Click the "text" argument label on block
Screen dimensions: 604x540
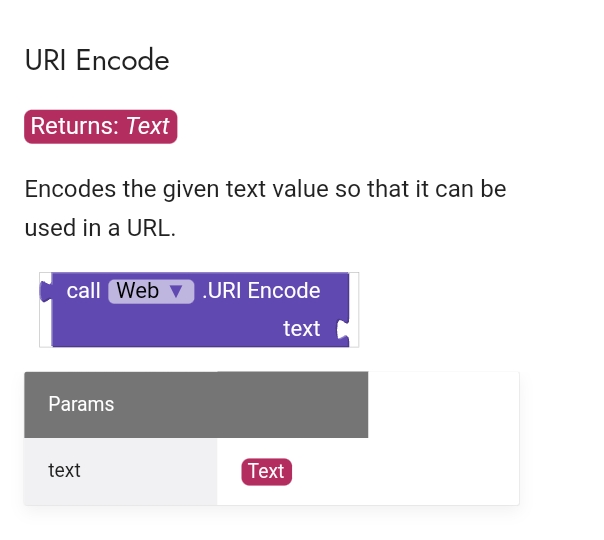[x=301, y=329]
